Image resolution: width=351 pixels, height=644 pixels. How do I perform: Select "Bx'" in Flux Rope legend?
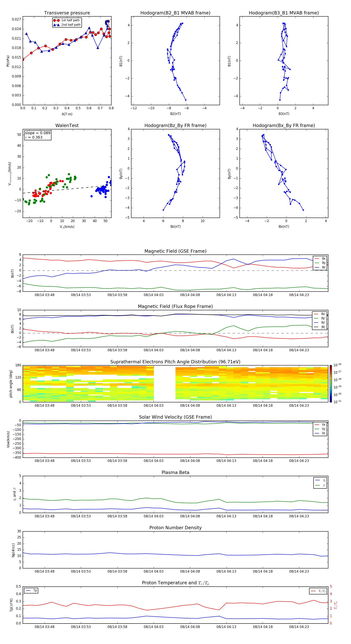[x=320, y=314]
